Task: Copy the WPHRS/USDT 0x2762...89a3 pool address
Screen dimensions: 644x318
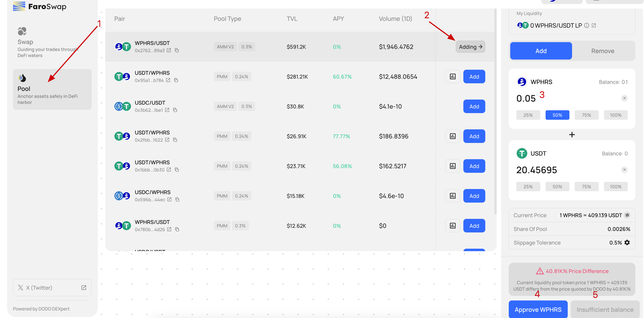Action: pyautogui.click(x=177, y=50)
